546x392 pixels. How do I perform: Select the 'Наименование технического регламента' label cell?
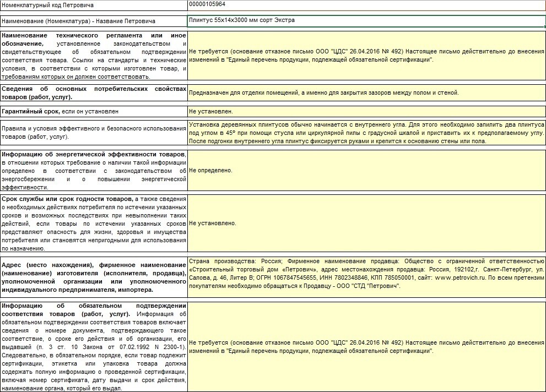(94, 56)
